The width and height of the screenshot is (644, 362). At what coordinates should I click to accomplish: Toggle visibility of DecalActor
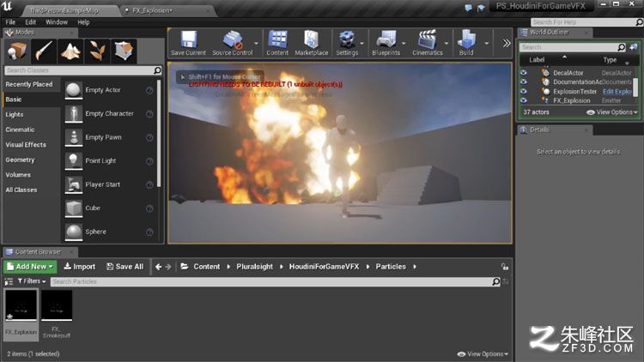pos(523,73)
